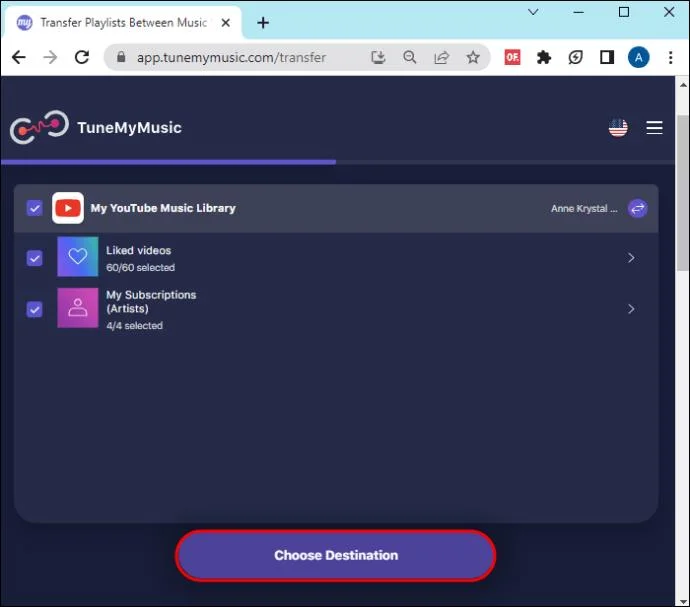Click the TuneMyMusic logo

tap(39, 127)
